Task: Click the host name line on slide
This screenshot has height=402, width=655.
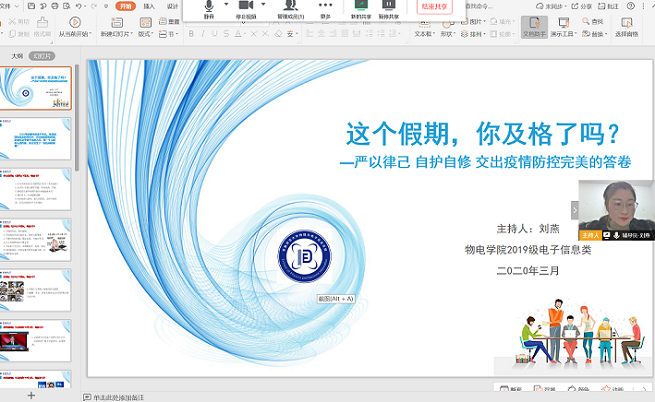Action: [x=528, y=229]
